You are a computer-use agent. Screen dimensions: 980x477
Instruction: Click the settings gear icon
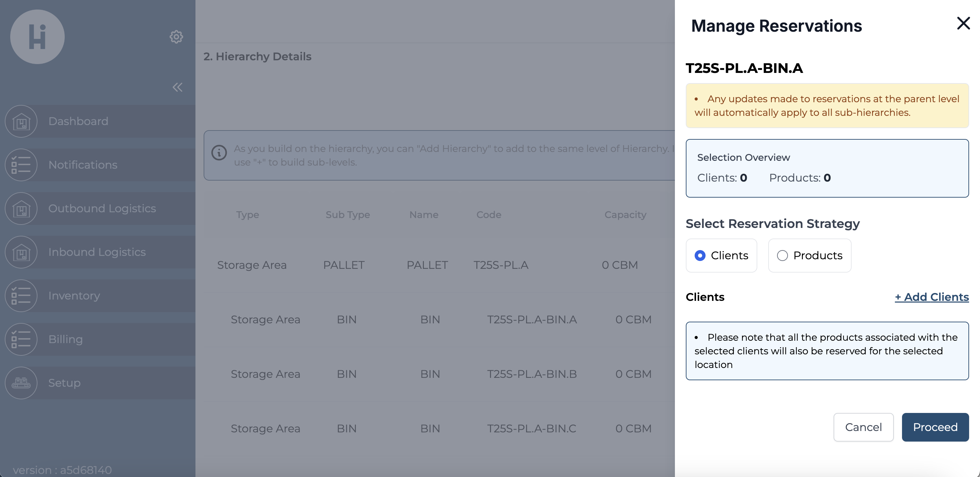point(176,37)
